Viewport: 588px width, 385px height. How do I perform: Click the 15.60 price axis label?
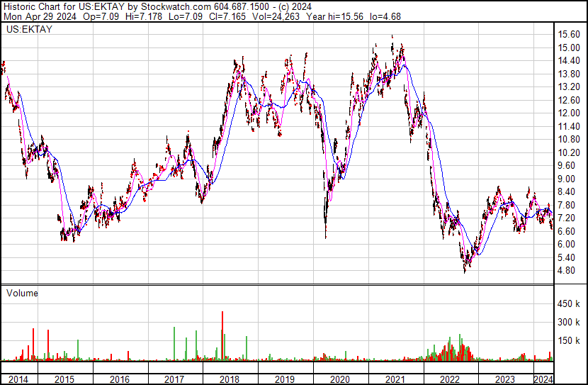[x=569, y=35]
